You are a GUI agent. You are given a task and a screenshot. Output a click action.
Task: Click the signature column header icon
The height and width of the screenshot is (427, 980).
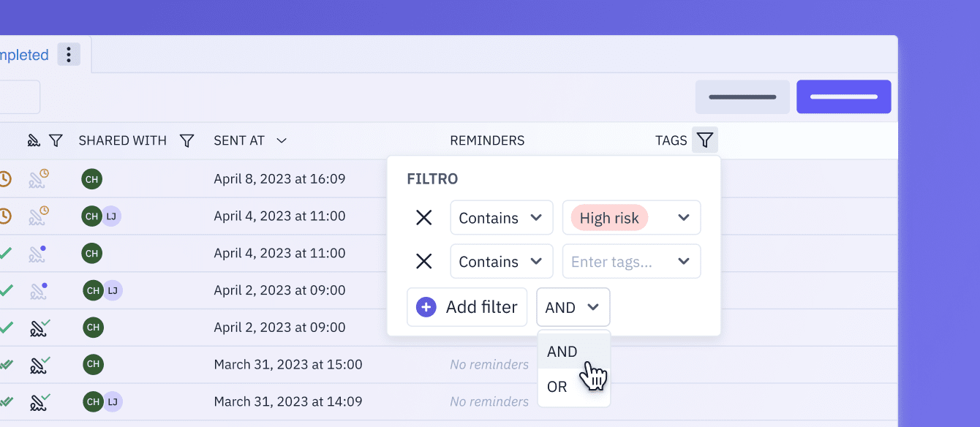[x=34, y=140]
